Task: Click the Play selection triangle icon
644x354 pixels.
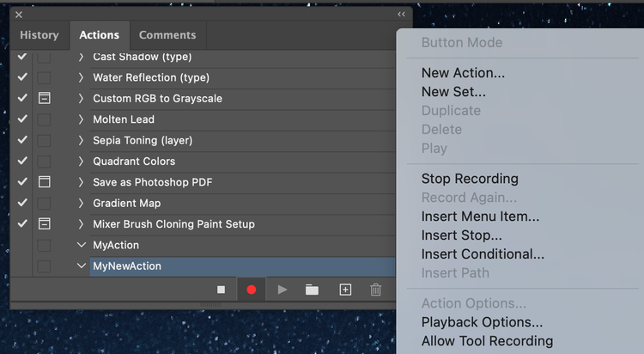Action: tap(282, 290)
